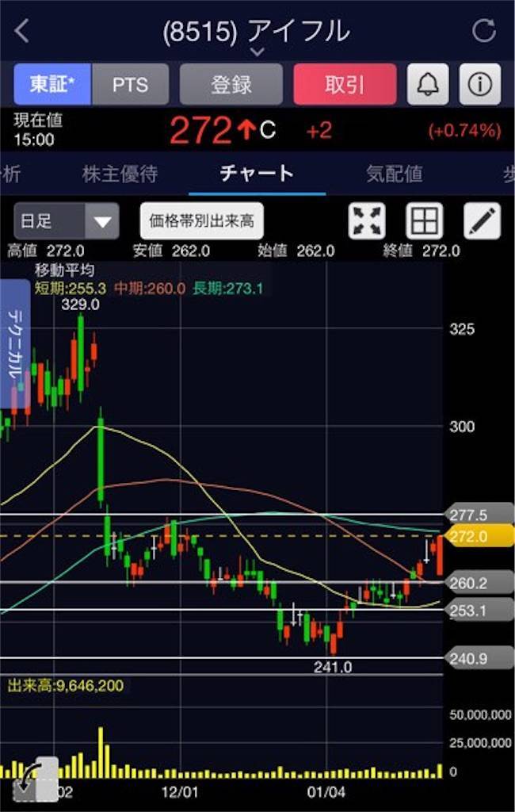Image resolution: width=515 pixels, height=812 pixels.
Task: Tap the 長期:273.1 moving average label
Action: pyautogui.click(x=227, y=289)
